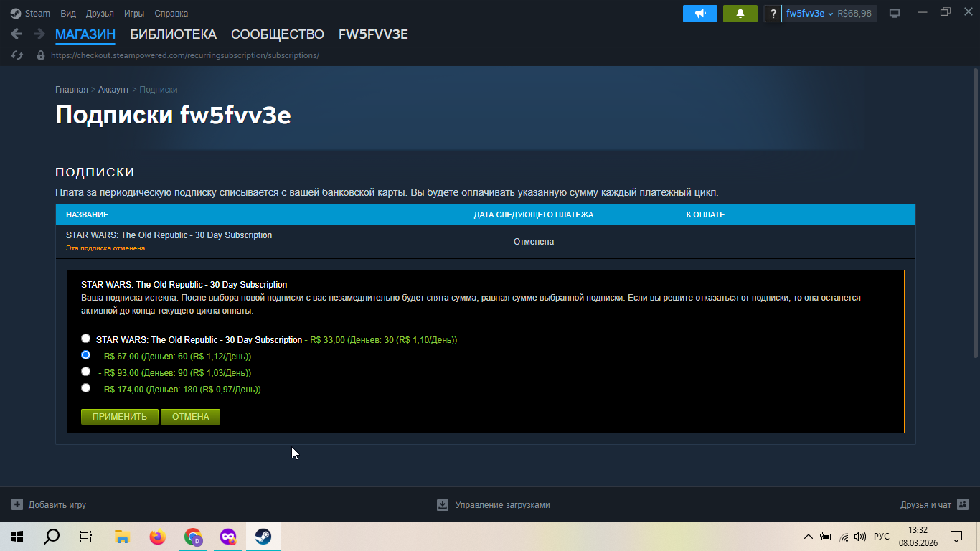Image resolution: width=980 pixels, height=551 pixels.
Task: Open notifications via the green bell icon
Action: point(740,14)
